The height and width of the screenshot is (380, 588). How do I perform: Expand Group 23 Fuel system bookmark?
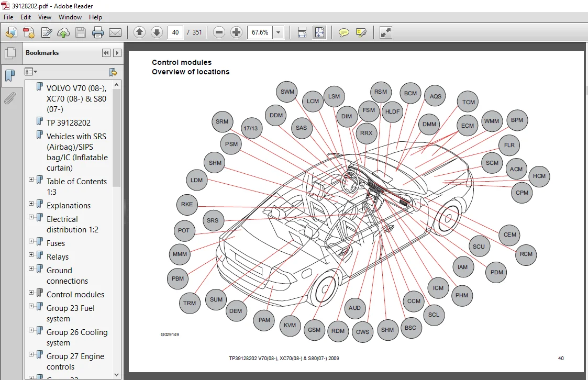31,306
